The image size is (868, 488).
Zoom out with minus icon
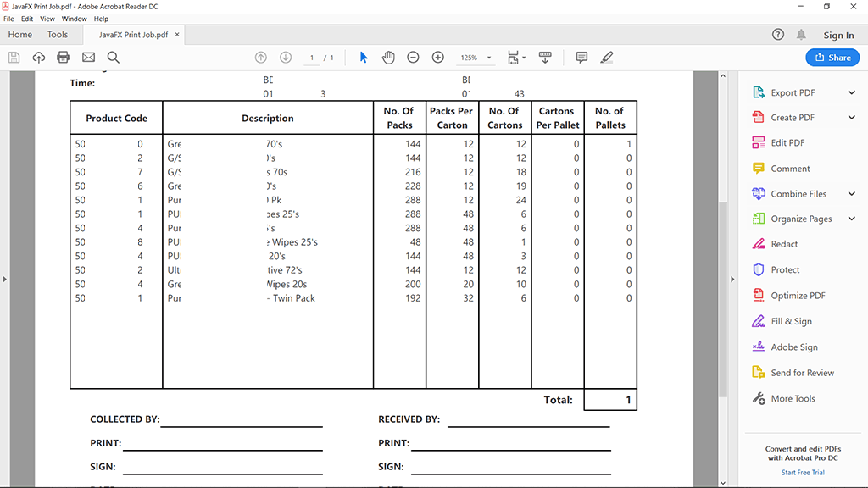413,57
